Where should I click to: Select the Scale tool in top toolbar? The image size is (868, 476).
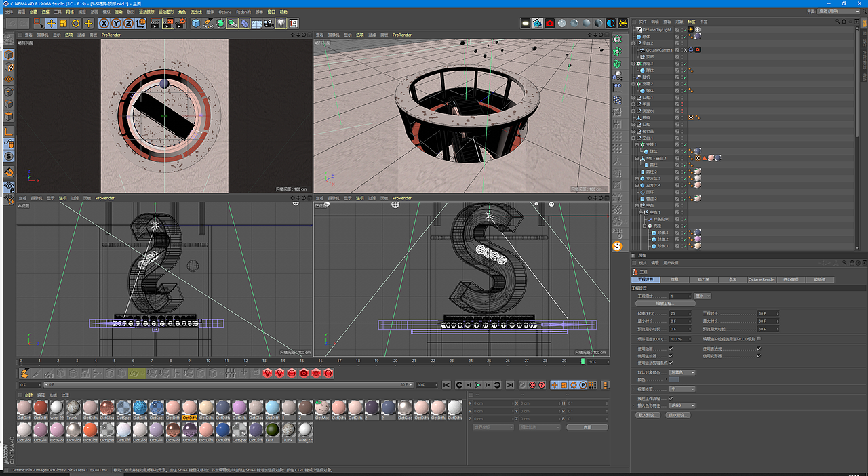64,23
